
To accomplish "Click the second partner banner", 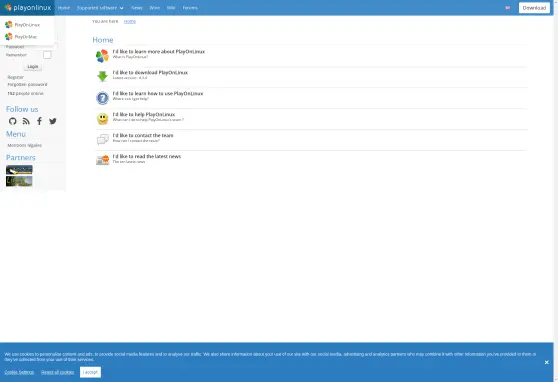I will pyautogui.click(x=19, y=181).
